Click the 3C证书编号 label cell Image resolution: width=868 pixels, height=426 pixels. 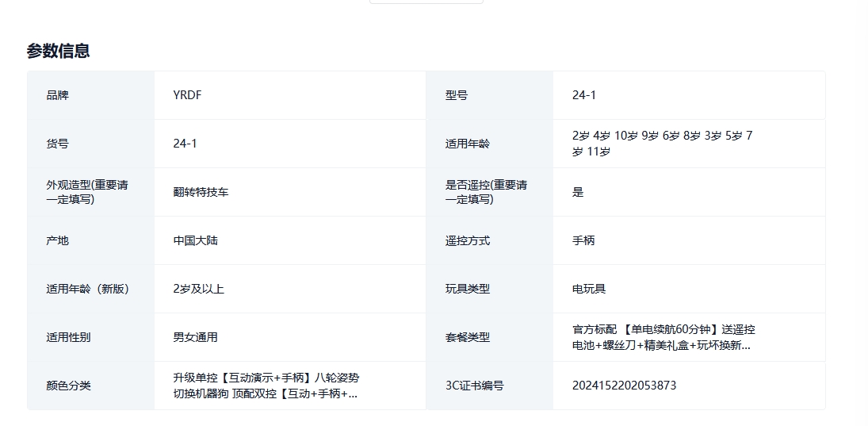[x=474, y=386]
